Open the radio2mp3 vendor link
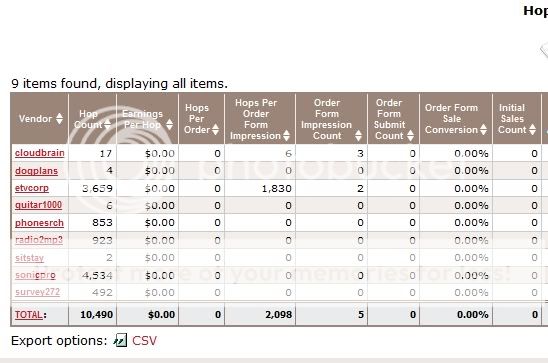 (x=39, y=240)
